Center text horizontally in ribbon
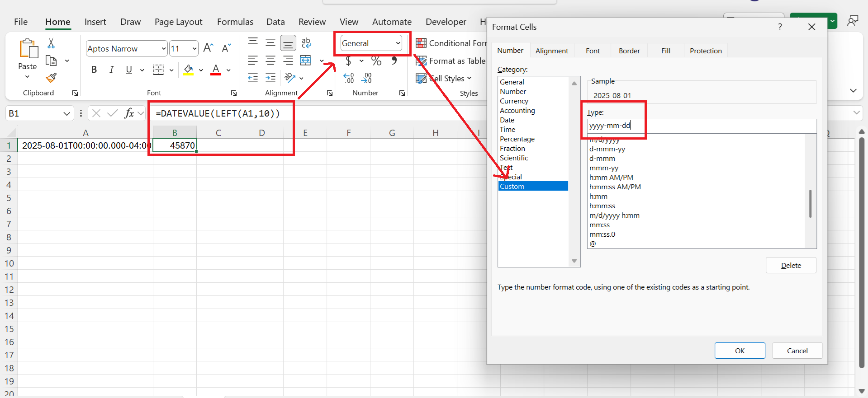The height and width of the screenshot is (398, 868). click(x=270, y=60)
